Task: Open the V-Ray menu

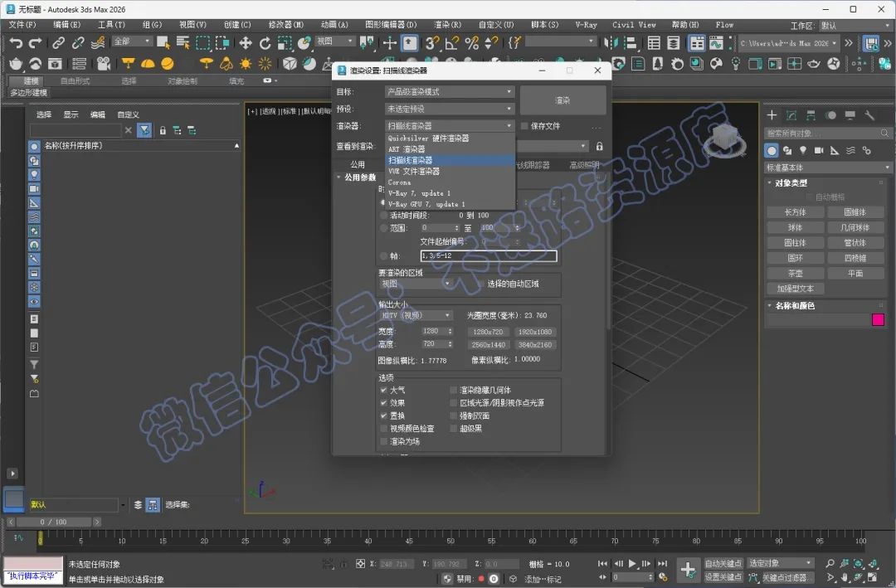Action: tap(586, 25)
